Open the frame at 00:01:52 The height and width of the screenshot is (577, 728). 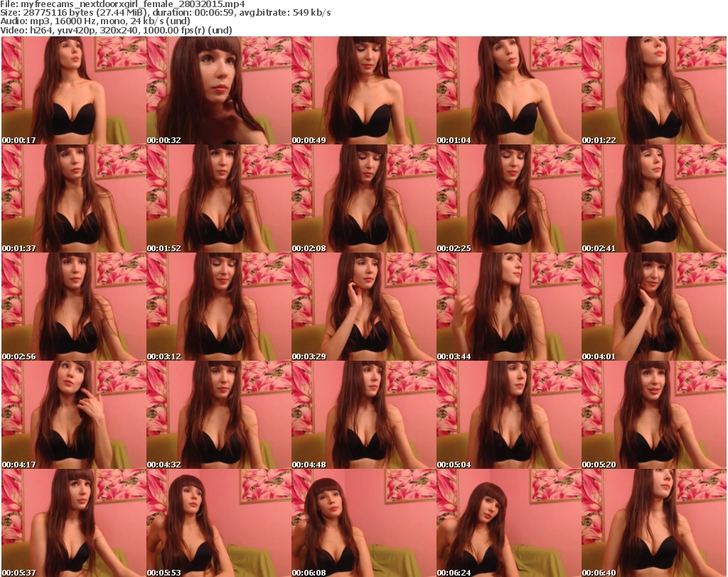tap(219, 198)
